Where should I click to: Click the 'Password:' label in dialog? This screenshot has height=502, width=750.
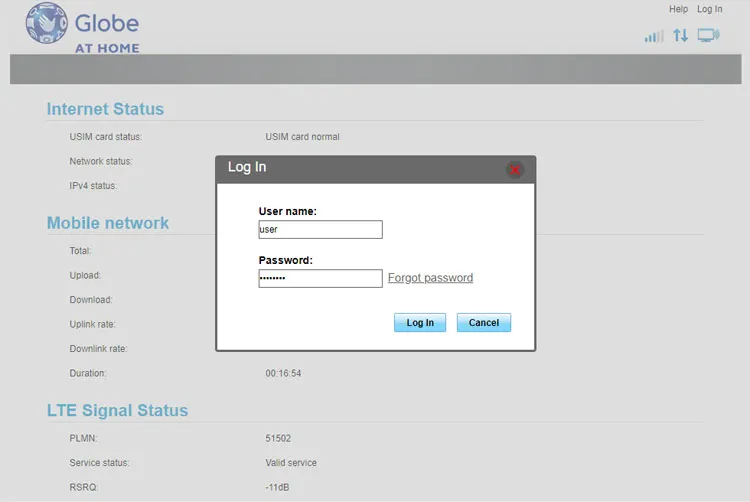(285, 260)
